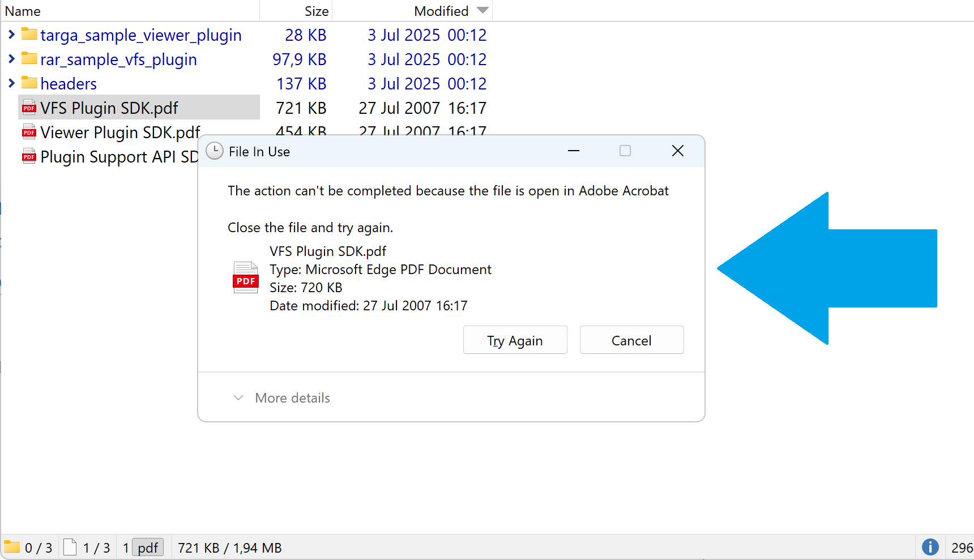974x560 pixels.
Task: Click the VFS Plugin SDK.pdf file icon
Action: pyautogui.click(x=29, y=108)
